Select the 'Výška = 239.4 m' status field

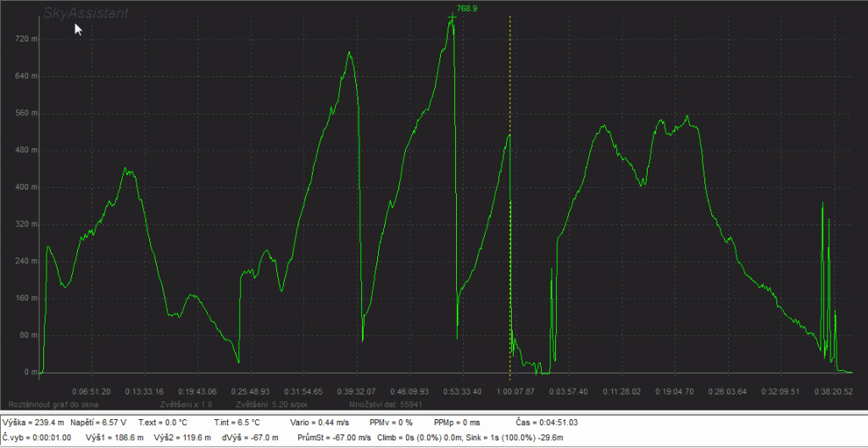pyautogui.click(x=34, y=422)
